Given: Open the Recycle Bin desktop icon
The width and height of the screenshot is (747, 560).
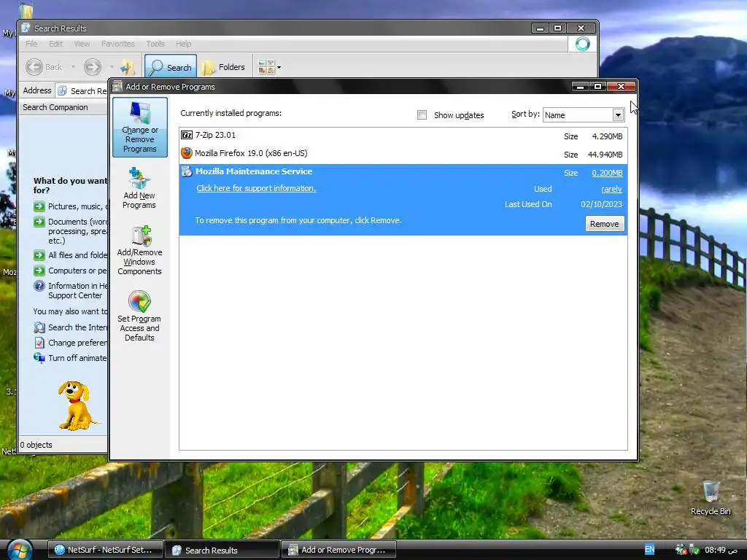Looking at the screenshot, I should 711,497.
